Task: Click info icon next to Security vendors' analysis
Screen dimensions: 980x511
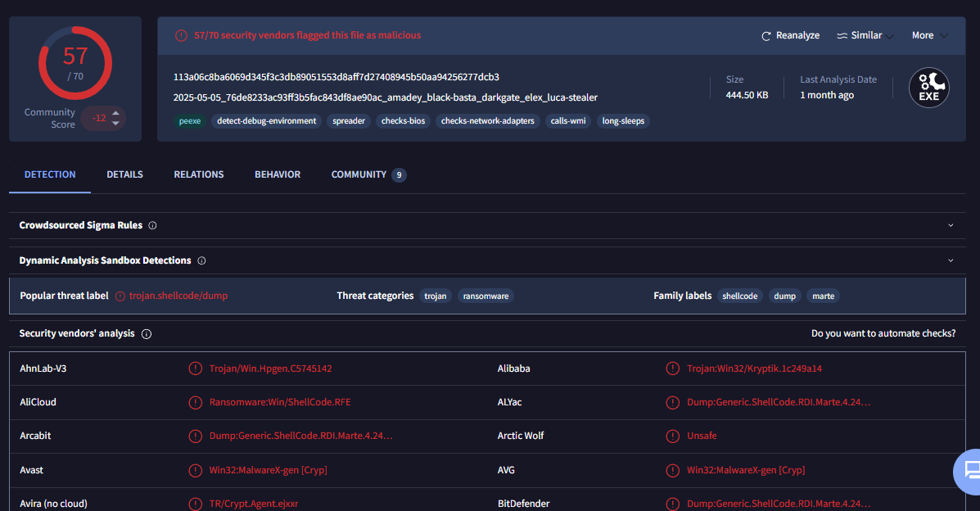Action: (x=147, y=334)
